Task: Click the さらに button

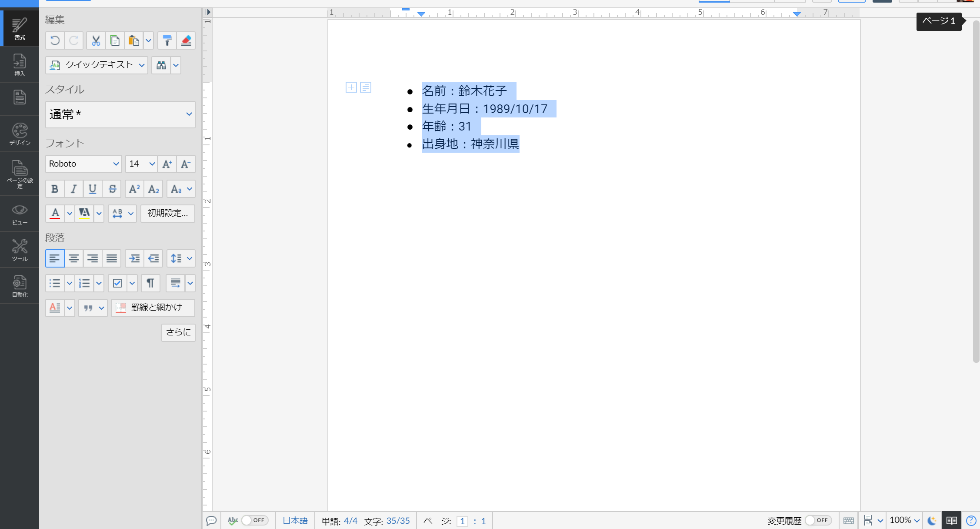Action: pyautogui.click(x=178, y=332)
